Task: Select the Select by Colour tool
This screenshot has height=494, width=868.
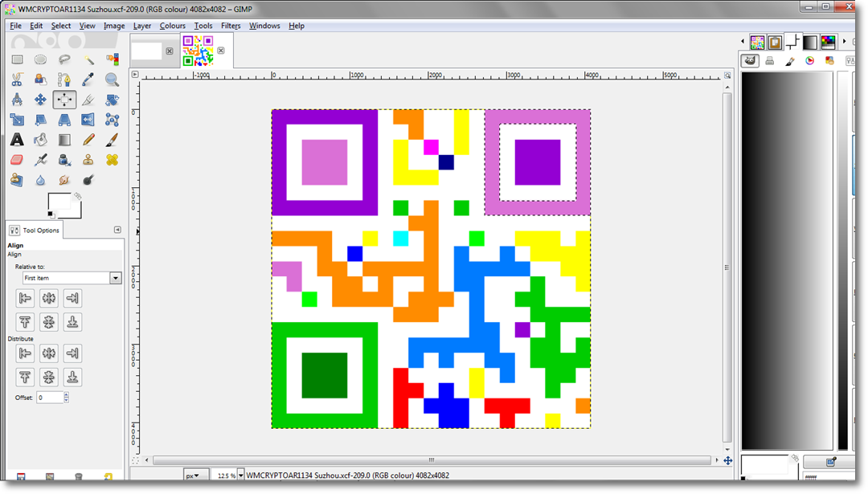Action: 113,59
